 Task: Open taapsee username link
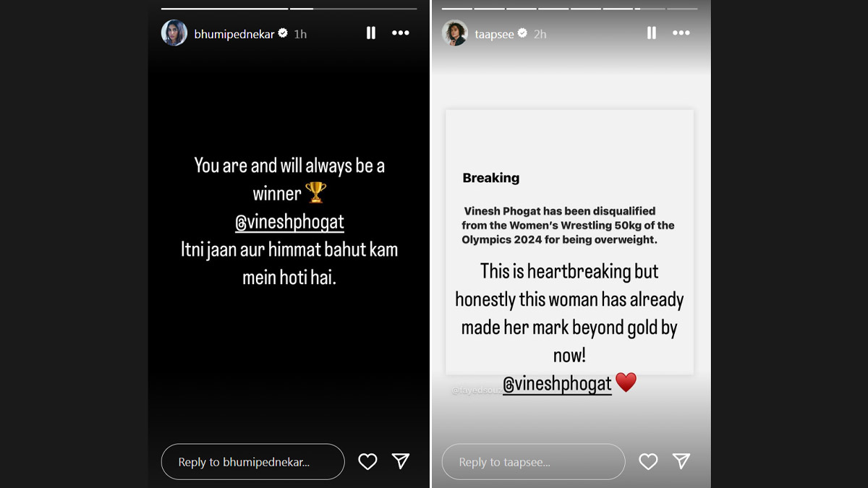click(x=493, y=34)
